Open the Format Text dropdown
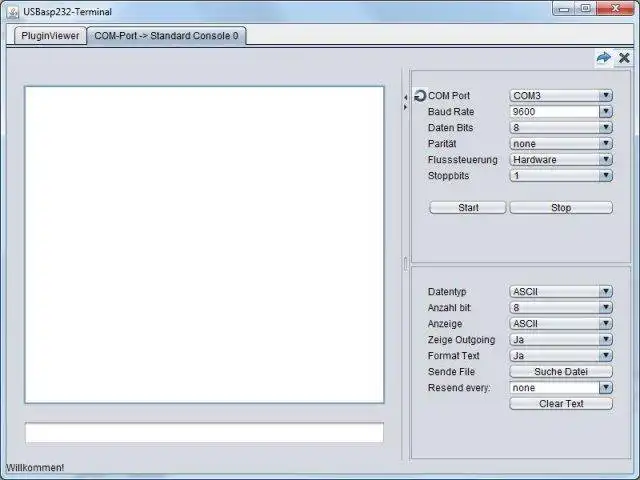The height and width of the screenshot is (480, 640). (x=561, y=356)
